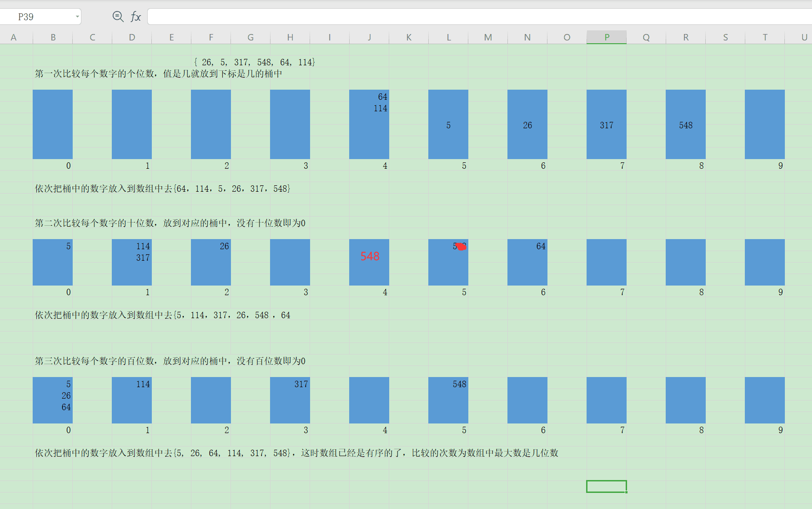Viewport: 812px width, 509px height.
Task: Select column M header
Action: click(488, 37)
